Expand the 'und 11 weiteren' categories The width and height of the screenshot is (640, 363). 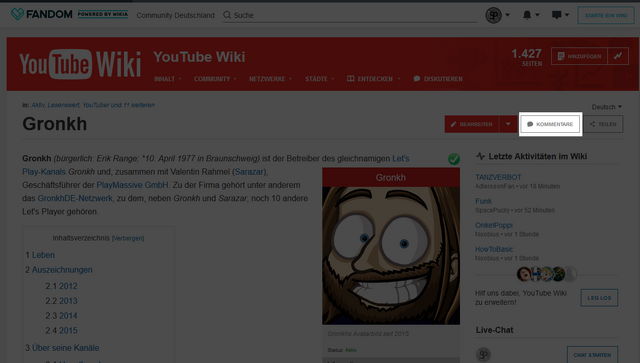pos(133,105)
